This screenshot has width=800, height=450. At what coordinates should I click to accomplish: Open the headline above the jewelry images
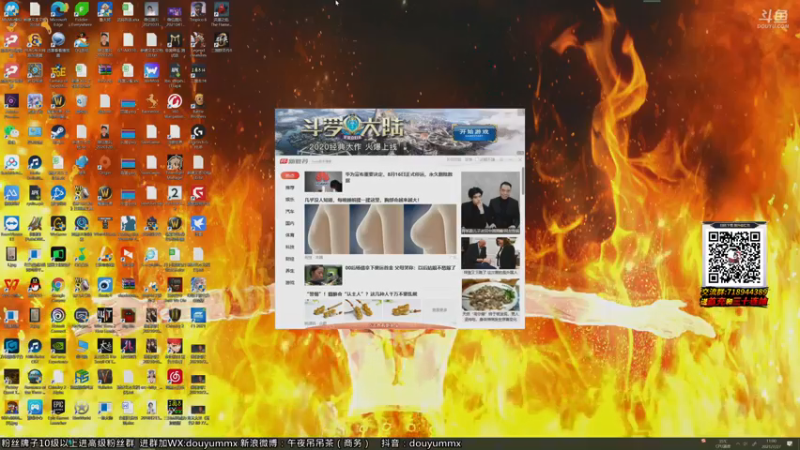tap(361, 294)
